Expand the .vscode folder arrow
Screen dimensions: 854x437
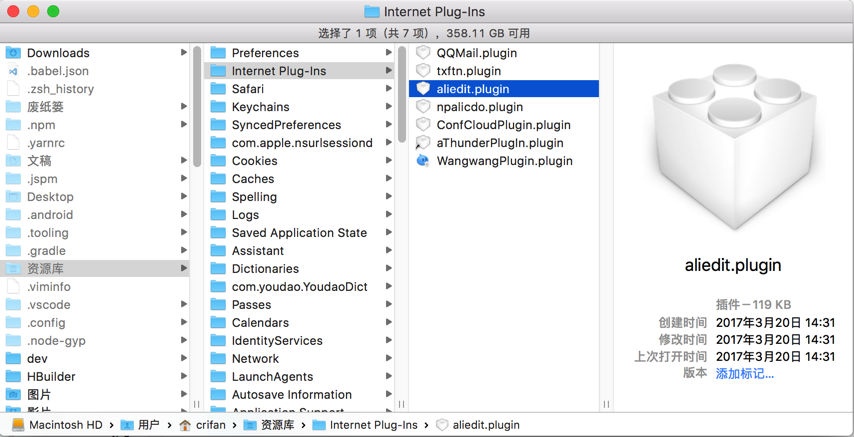(x=184, y=305)
